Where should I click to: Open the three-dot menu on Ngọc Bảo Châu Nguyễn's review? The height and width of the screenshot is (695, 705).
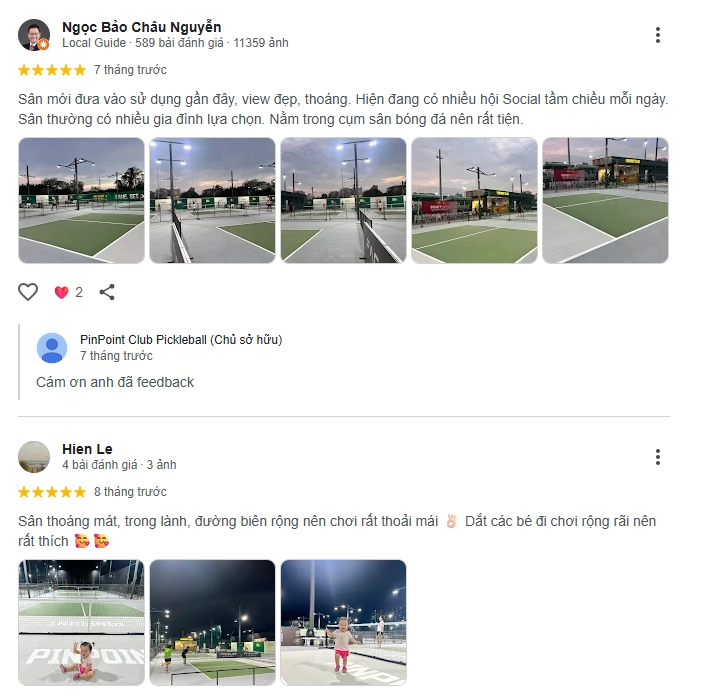tap(657, 35)
